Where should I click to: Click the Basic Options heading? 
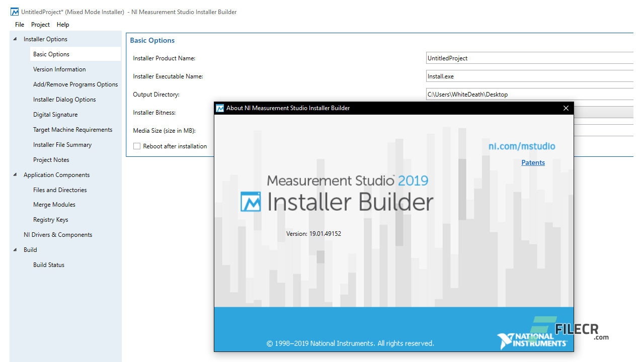(152, 41)
